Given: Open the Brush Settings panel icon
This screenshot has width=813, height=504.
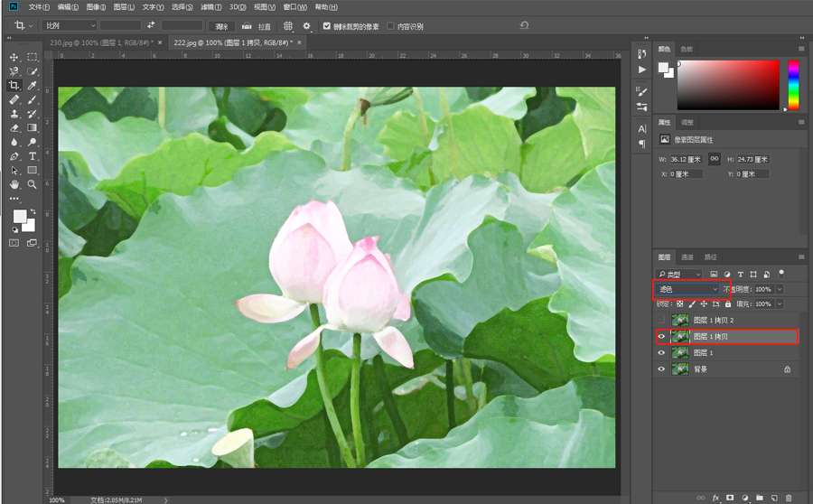Looking at the screenshot, I should [x=642, y=92].
